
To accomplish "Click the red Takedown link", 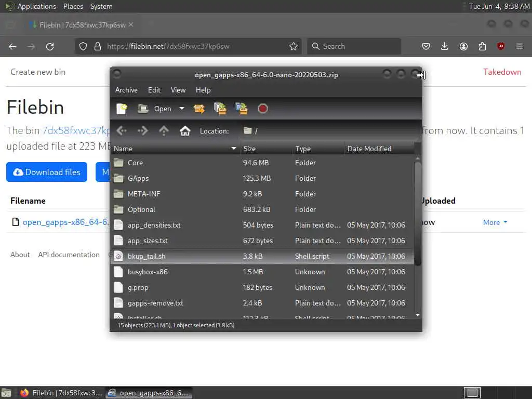I will point(502,72).
